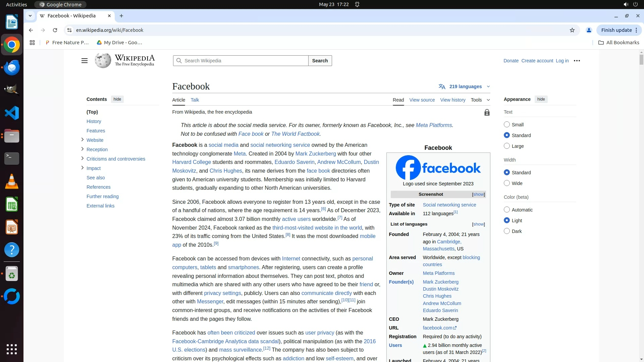This screenshot has width=644, height=362.
Task: Click the Wikipedia globe logo
Action: tap(103, 61)
